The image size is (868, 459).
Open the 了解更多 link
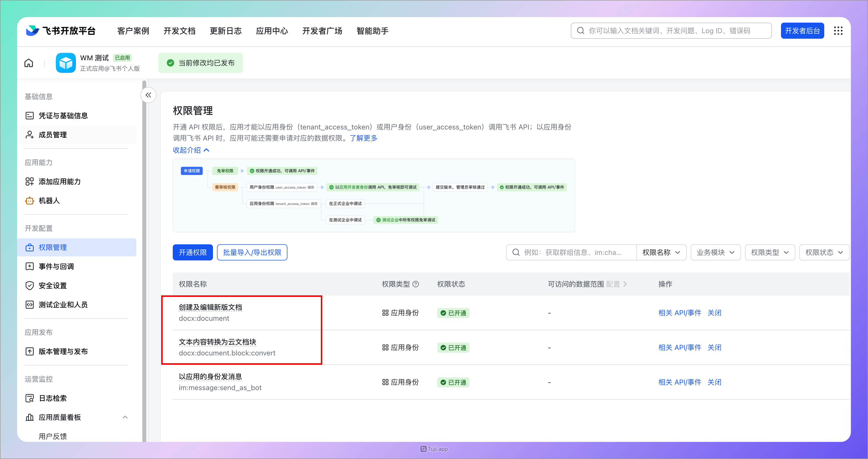point(364,138)
